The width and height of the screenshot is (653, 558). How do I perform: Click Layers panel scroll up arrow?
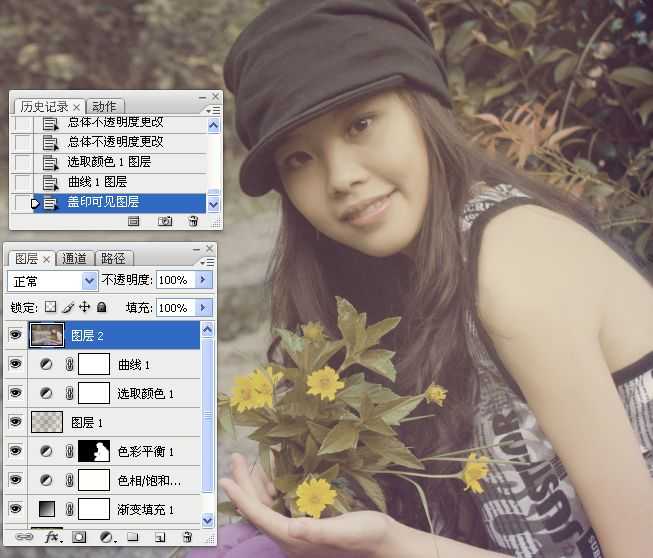click(x=207, y=330)
